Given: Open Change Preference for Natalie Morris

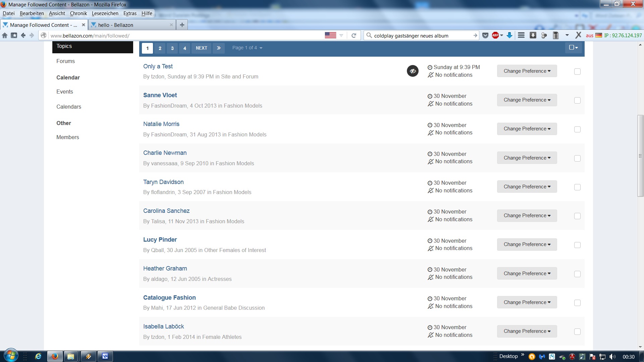Looking at the screenshot, I should (x=527, y=129).
